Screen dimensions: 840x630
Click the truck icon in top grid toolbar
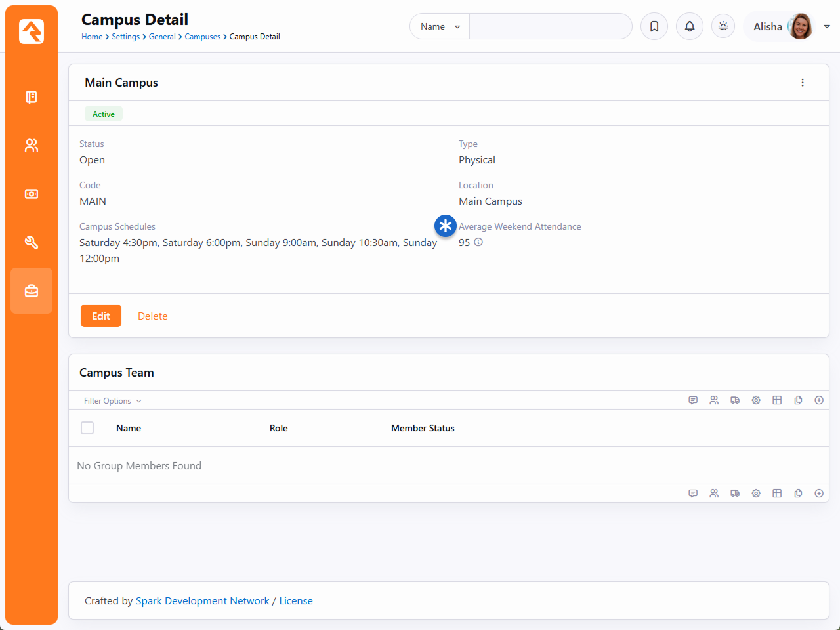coord(735,400)
